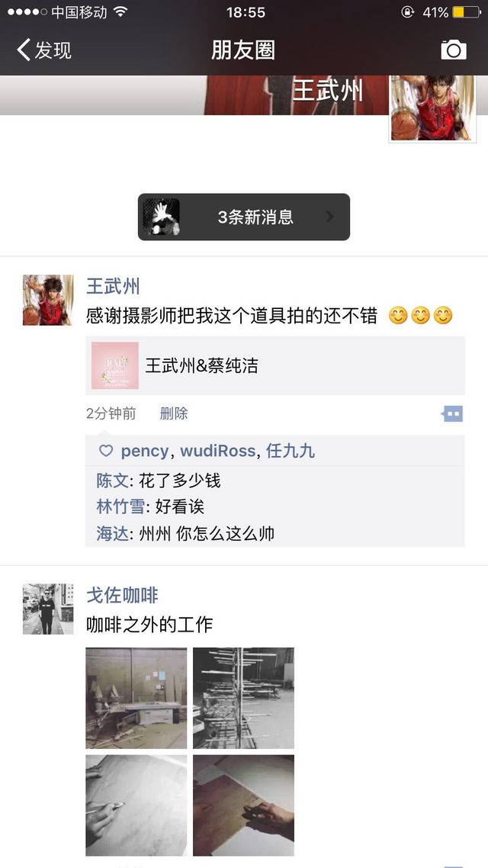
Task: Open wudiRoss profile from likes
Action: point(218,451)
